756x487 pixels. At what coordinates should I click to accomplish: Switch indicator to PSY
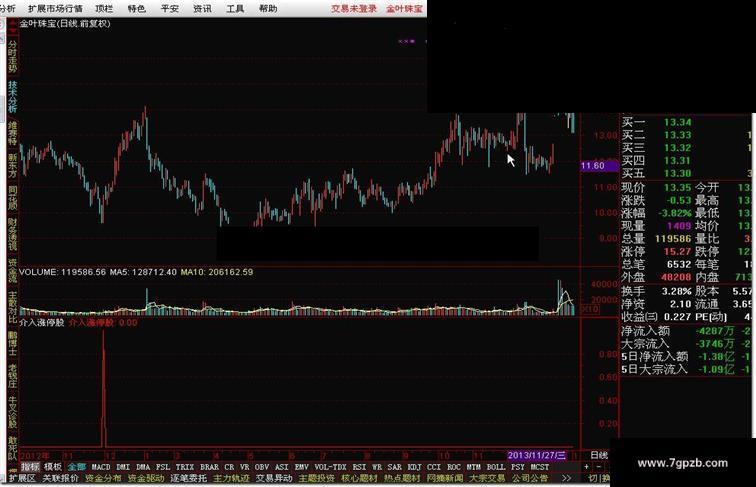tap(518, 467)
